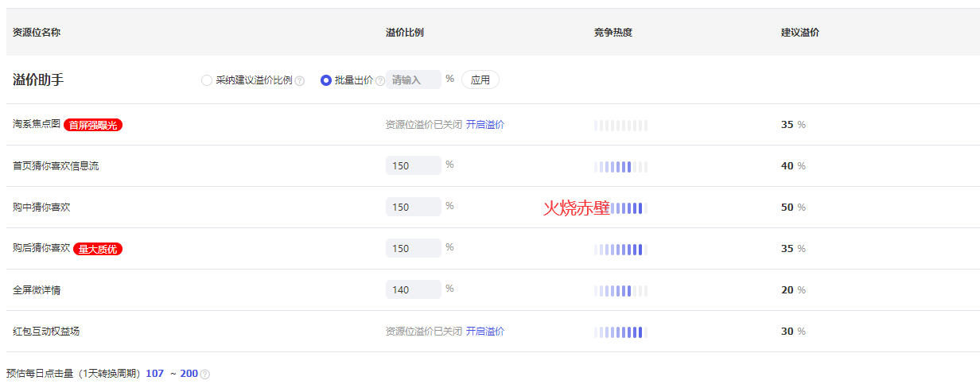Edit premium field for 首页猜你喜欢信息流
The image size is (980, 392).
[414, 165]
